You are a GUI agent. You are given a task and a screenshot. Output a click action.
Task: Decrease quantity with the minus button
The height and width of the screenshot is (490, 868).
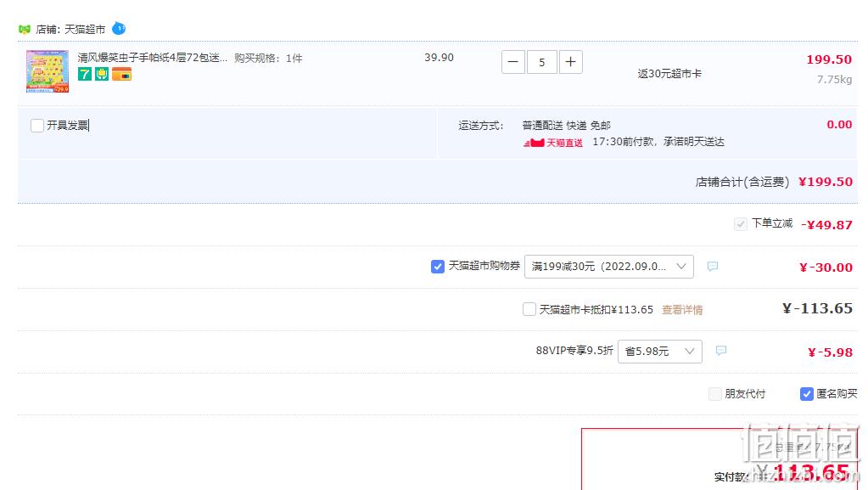[513, 62]
